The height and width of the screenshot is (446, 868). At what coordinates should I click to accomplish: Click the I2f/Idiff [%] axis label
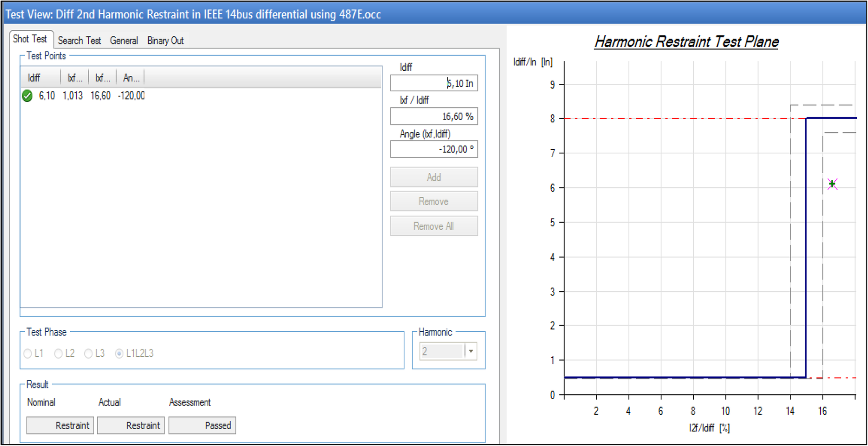tap(709, 428)
